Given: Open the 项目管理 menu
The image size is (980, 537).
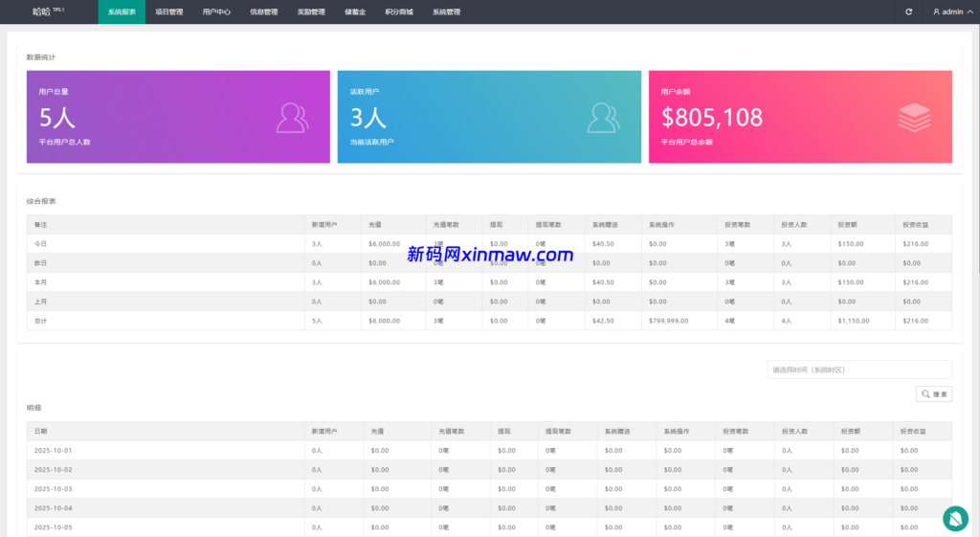Looking at the screenshot, I should click(169, 12).
